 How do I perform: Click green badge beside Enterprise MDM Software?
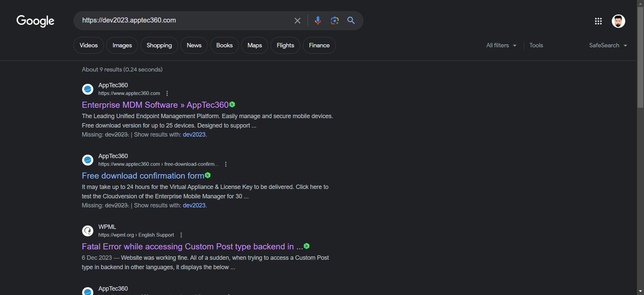click(232, 104)
